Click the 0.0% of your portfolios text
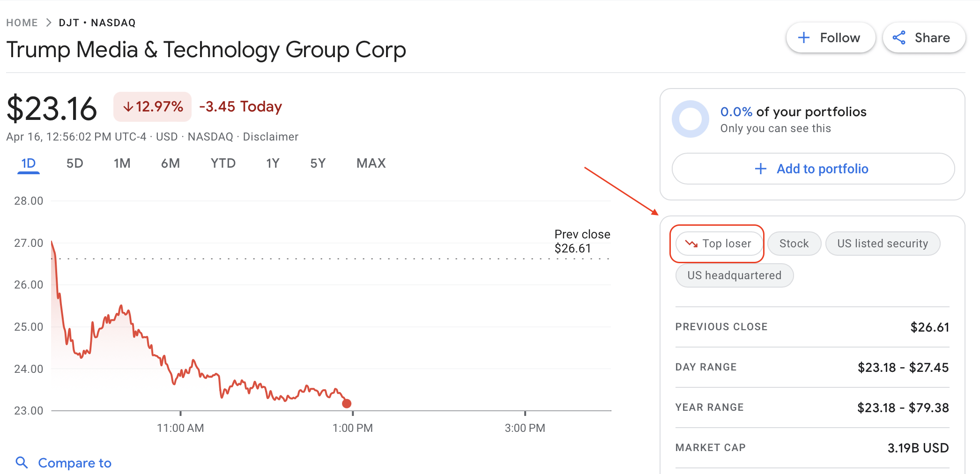 (794, 112)
